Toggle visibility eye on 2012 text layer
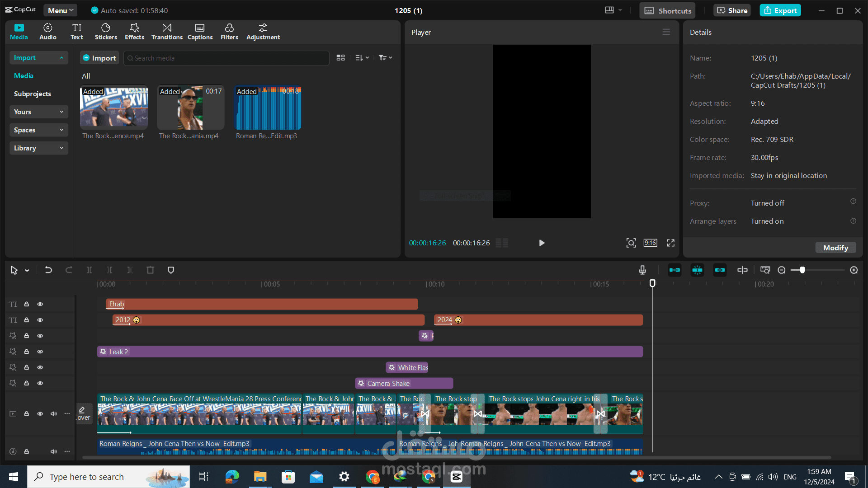 [39, 320]
